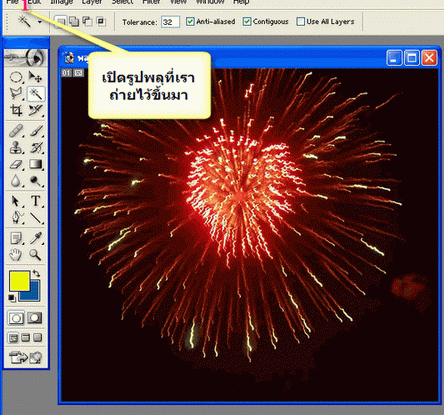Viewport: 444px width, 415px height.
Task: Select the Eyedropper tool
Action: pyautogui.click(x=36, y=238)
